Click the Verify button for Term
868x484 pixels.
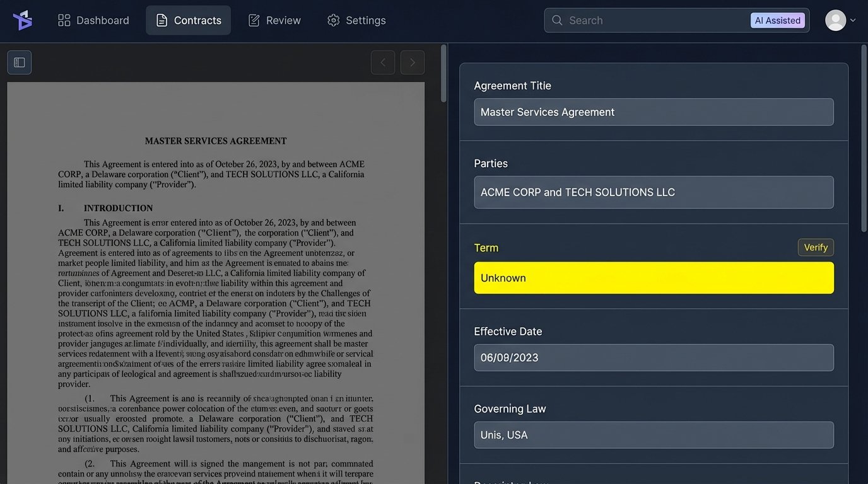(x=816, y=247)
